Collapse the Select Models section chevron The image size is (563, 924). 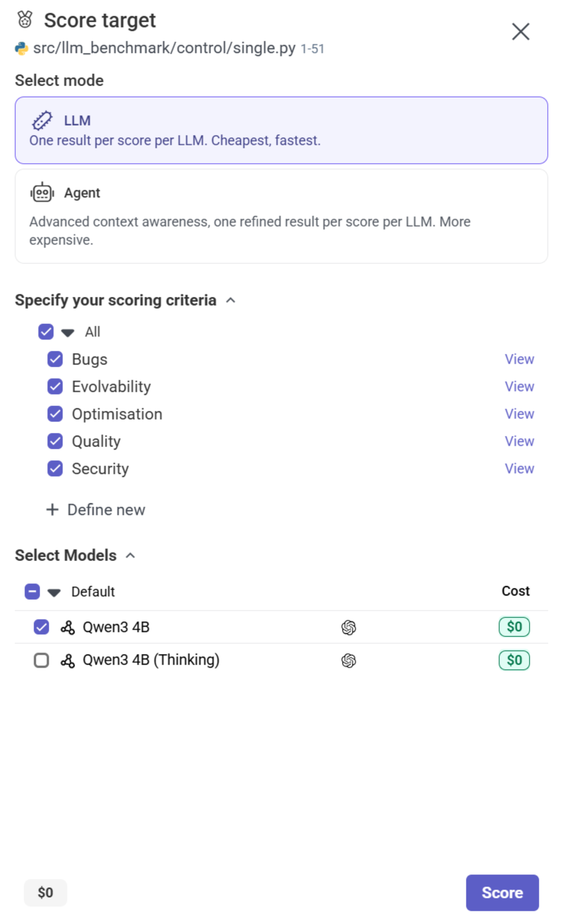point(130,555)
